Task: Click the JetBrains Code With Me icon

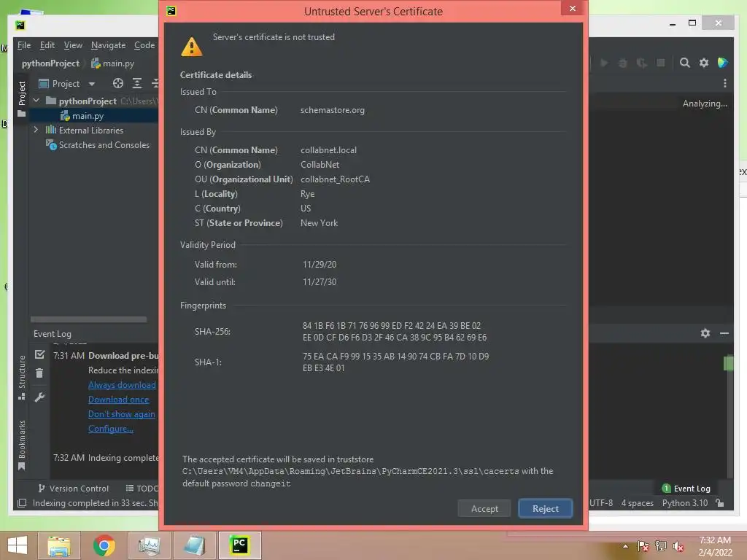Action: coord(722,63)
